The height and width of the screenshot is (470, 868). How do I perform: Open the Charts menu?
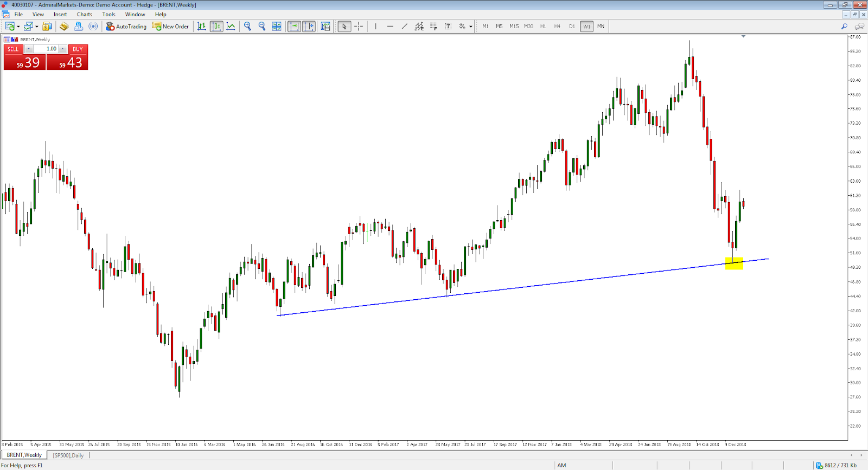click(85, 15)
